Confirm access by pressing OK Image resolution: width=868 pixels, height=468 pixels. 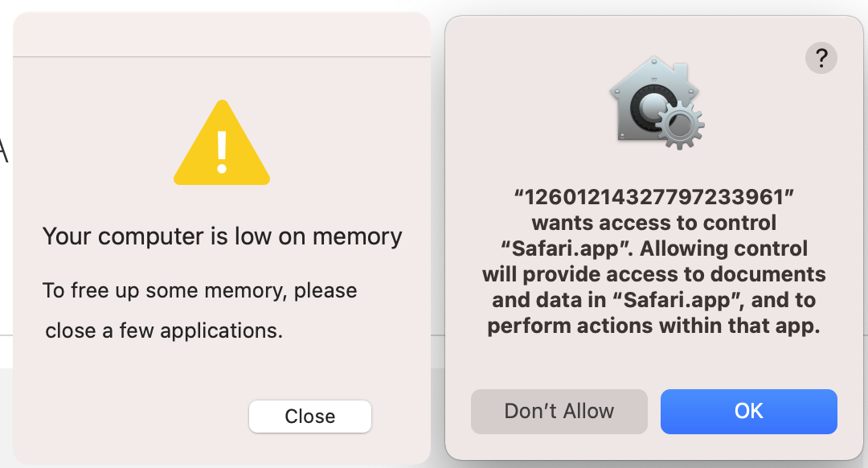pyautogui.click(x=748, y=411)
